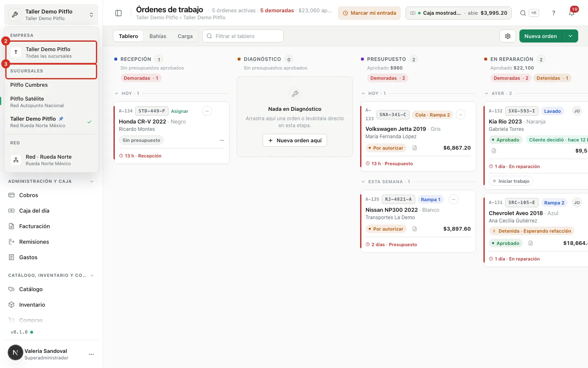Screen dimensions: 588x368
Task: Select Taller Demo Pitflo, Todas las sucursales
Action: click(51, 52)
